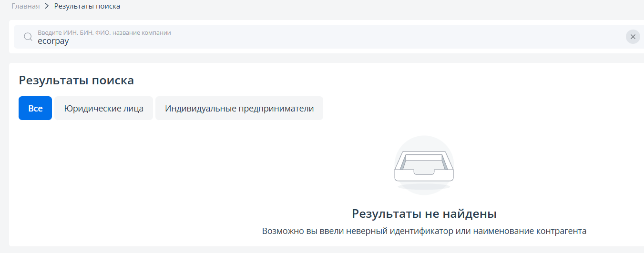Click the magnifier search icon
Screen dimensions: 644x253
[x=28, y=37]
